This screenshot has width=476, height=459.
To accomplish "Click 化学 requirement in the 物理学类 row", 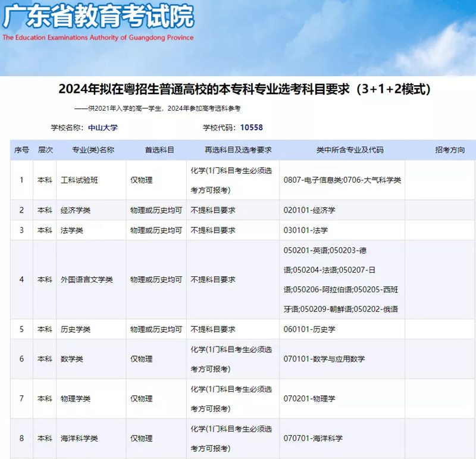I will (231, 399).
